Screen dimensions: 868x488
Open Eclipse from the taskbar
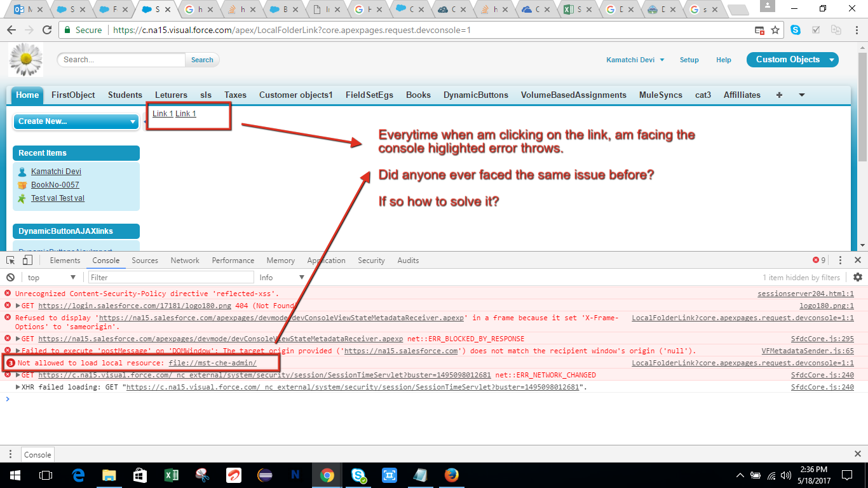point(265,475)
